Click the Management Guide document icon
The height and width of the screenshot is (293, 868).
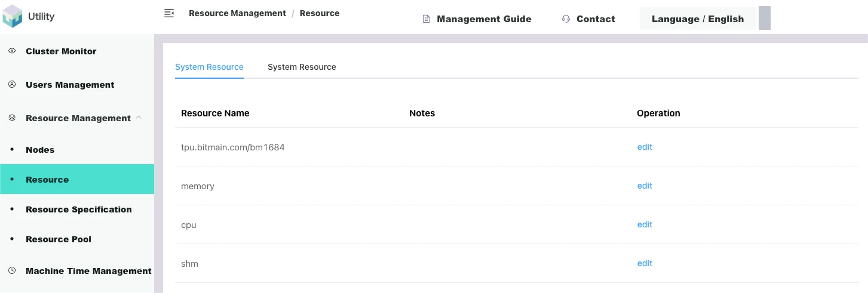pos(426,19)
